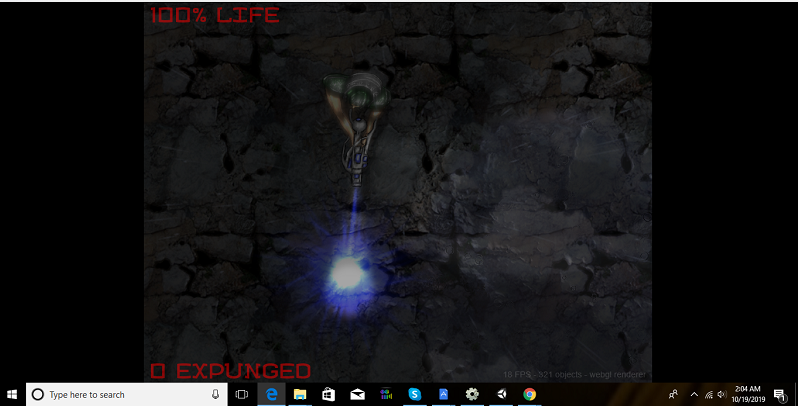The height and width of the screenshot is (406, 798).
Task: Open the Action Center notifications icon
Action: [x=780, y=394]
